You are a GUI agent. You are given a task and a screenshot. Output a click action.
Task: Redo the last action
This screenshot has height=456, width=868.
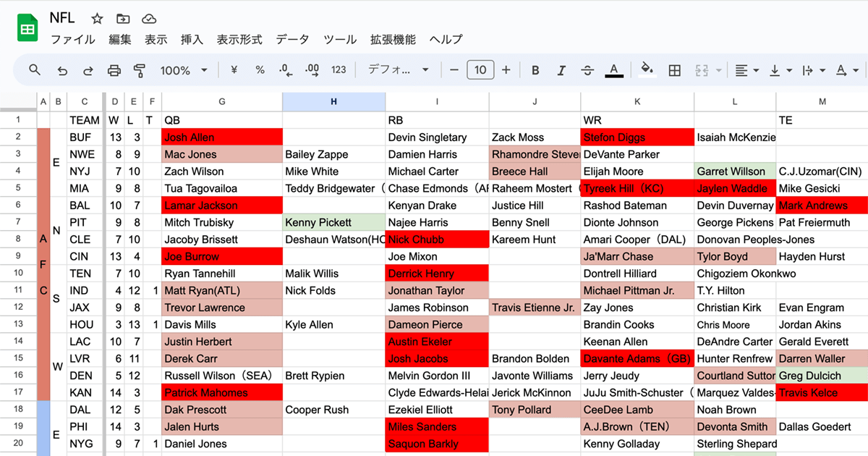[88, 70]
